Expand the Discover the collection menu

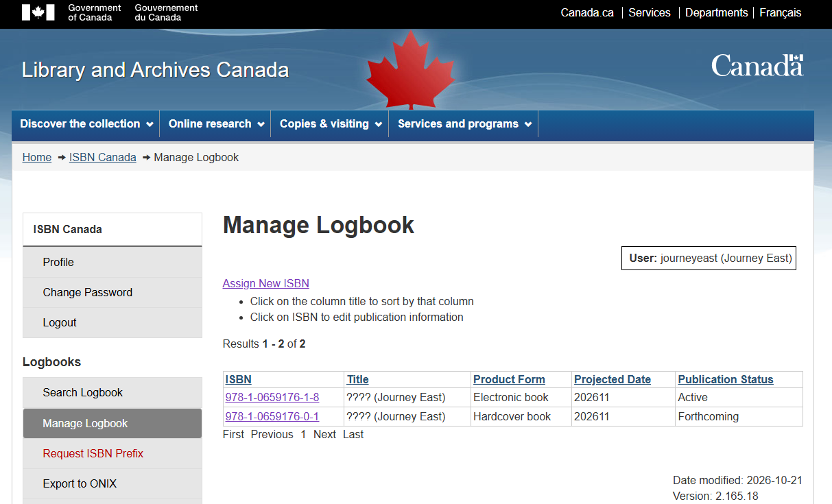pyautogui.click(x=86, y=124)
